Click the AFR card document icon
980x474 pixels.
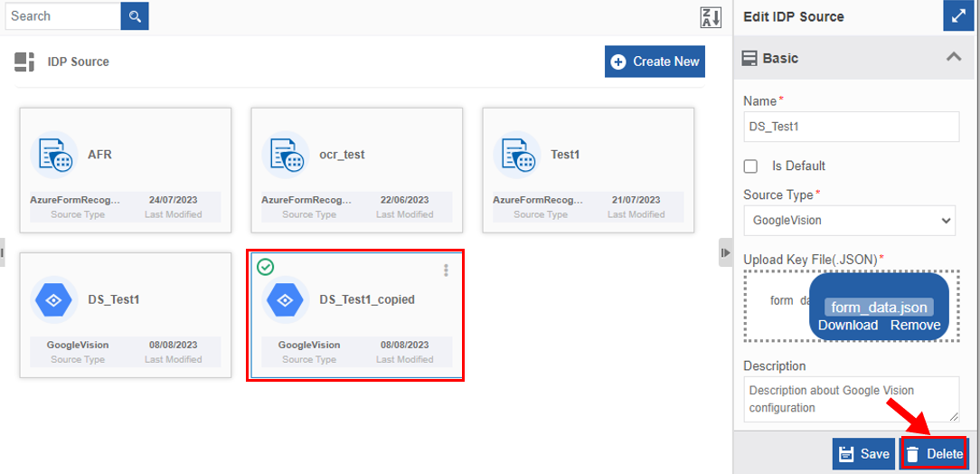click(x=54, y=155)
